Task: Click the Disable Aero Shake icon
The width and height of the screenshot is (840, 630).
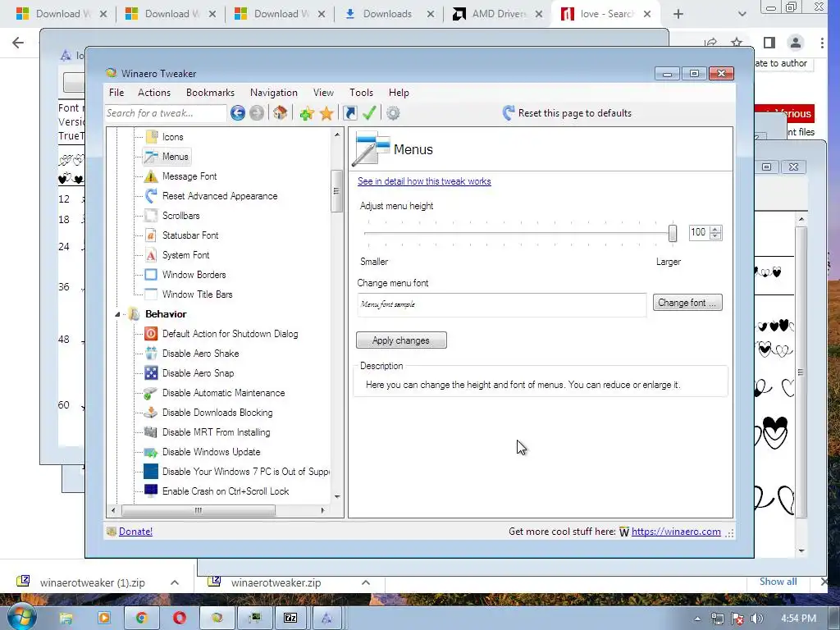Action: click(x=151, y=354)
